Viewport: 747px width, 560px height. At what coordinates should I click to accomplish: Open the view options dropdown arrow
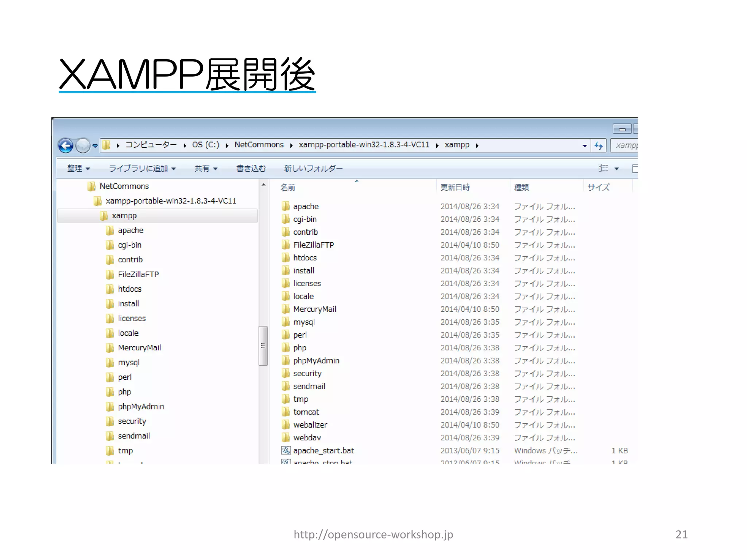point(617,168)
